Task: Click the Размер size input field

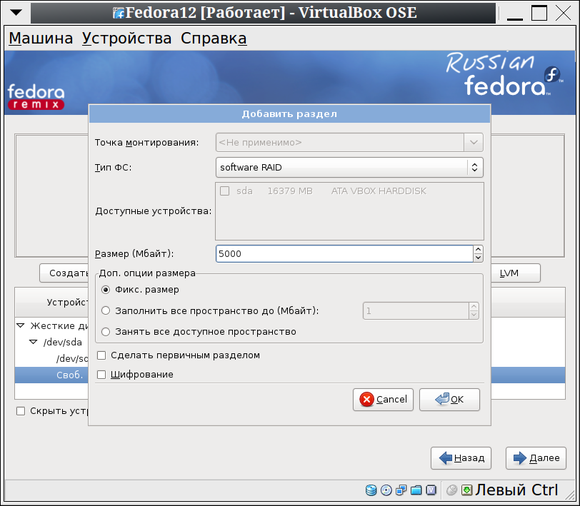Action: [344, 254]
